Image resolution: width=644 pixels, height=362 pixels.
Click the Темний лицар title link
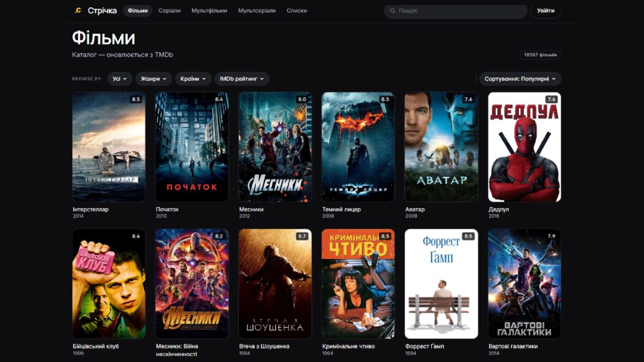341,209
